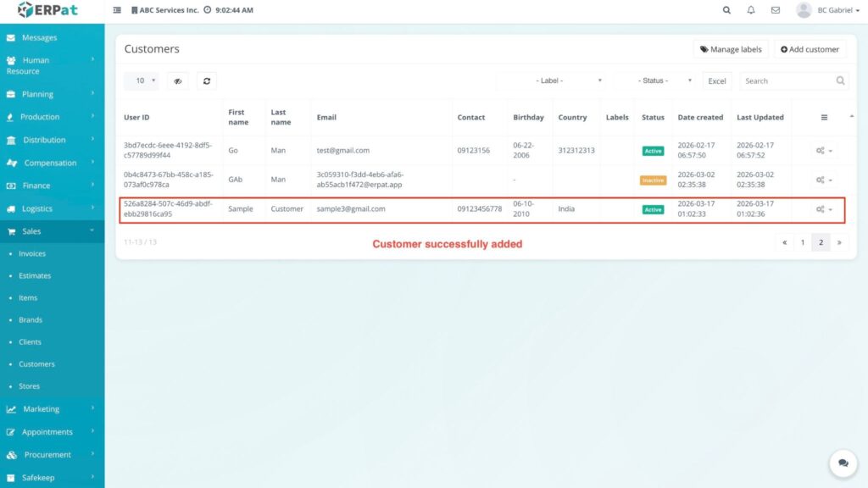Click the table columns menu icon

click(824, 118)
